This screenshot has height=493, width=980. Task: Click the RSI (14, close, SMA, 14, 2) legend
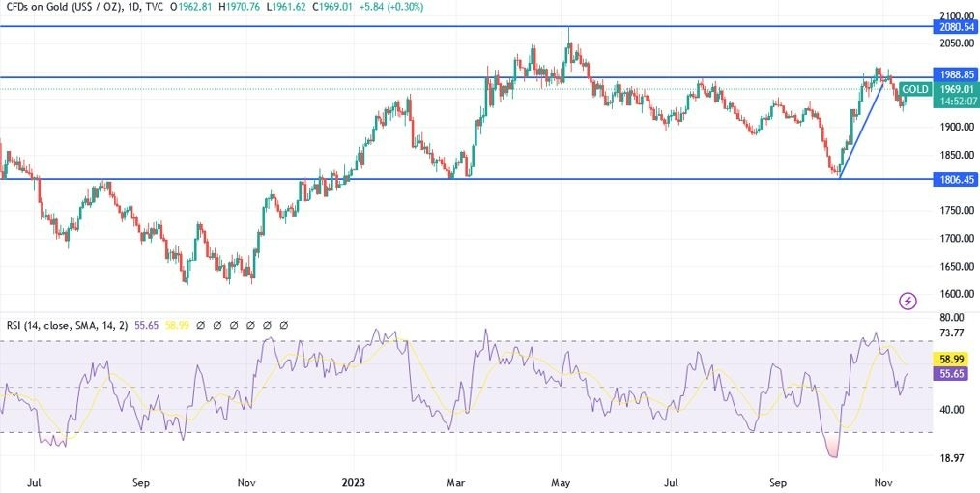click(68, 325)
